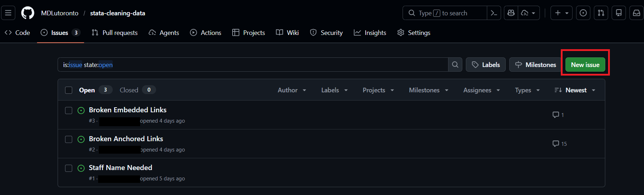Open the Broken Anchored Links issue
The height and width of the screenshot is (195, 644).
coord(126,139)
